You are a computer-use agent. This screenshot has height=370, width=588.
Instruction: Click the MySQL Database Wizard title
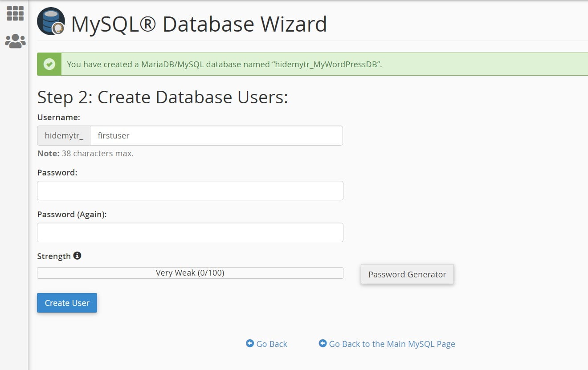[199, 24]
